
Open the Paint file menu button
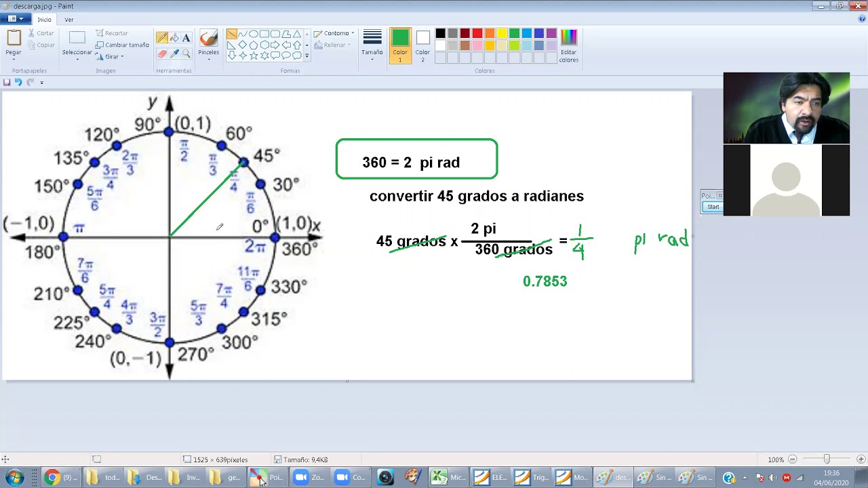click(x=16, y=19)
